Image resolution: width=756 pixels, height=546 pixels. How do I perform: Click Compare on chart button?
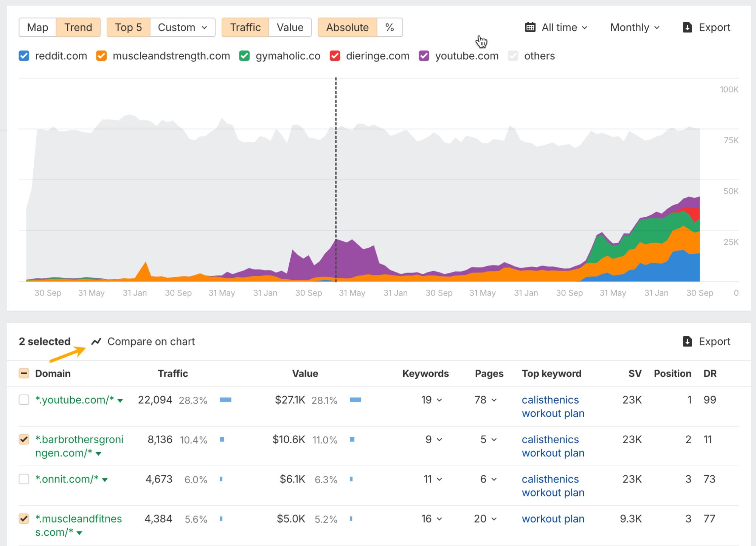(x=151, y=341)
